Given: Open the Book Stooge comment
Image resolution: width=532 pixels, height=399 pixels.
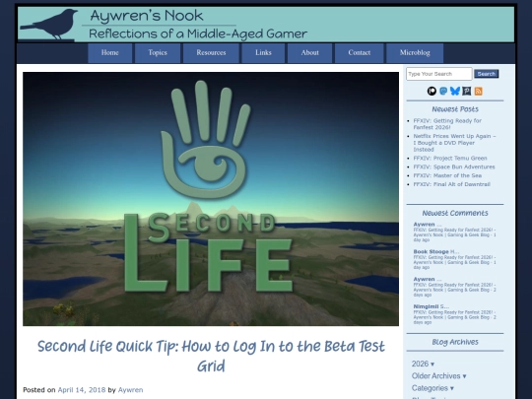Looking at the screenshot, I should click(454, 259).
